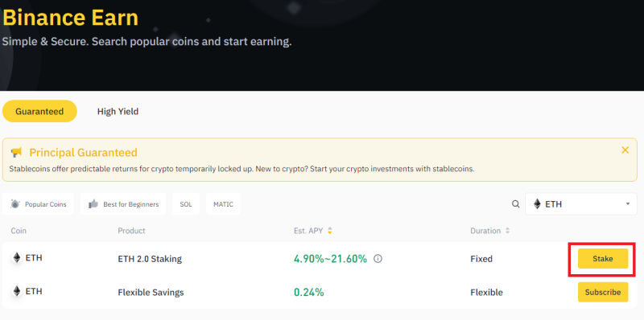This screenshot has height=320, width=644.
Task: Click the thumbs-up icon of Best for Beginners
Action: pos(93,204)
